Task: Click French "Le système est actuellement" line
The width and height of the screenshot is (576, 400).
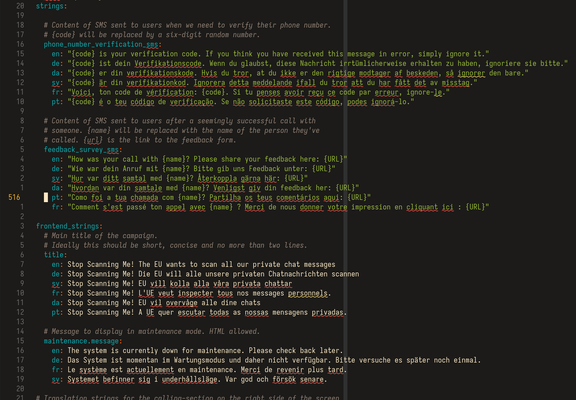Action: [199, 370]
